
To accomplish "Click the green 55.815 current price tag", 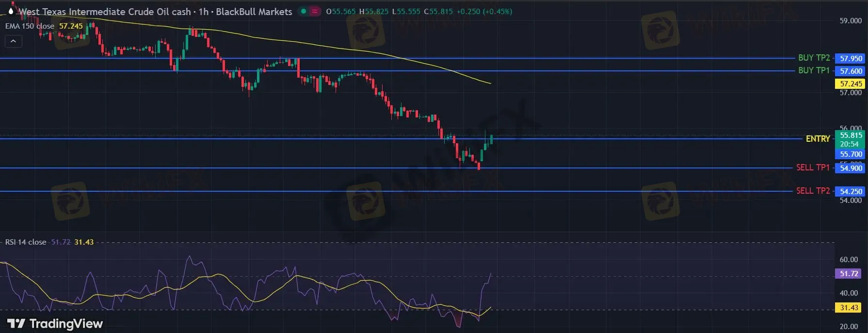I will click(x=851, y=139).
